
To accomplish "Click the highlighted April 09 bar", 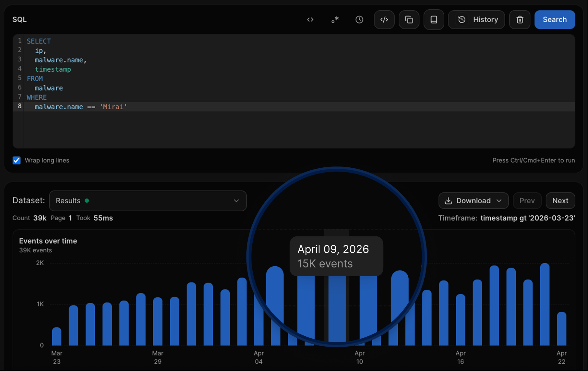I will click(x=337, y=309).
